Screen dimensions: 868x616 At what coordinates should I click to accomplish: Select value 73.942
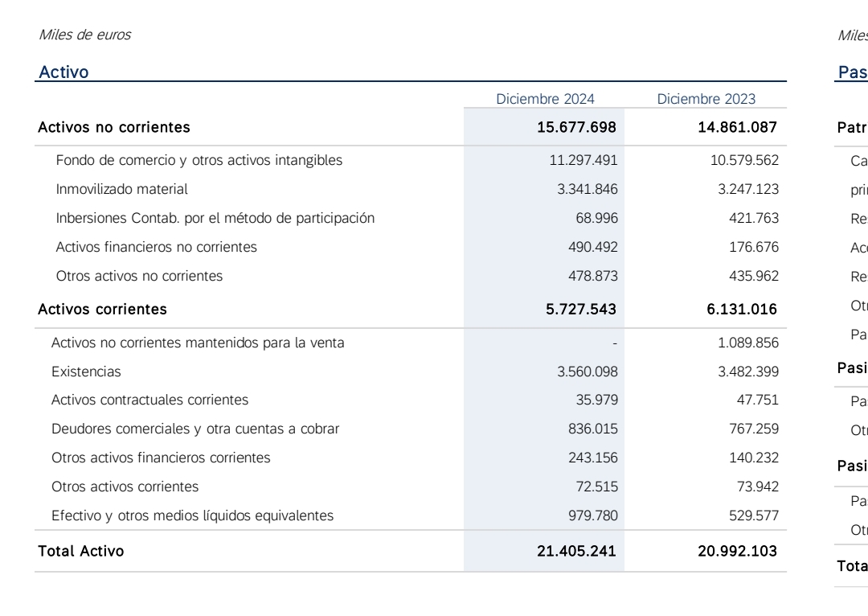click(758, 487)
